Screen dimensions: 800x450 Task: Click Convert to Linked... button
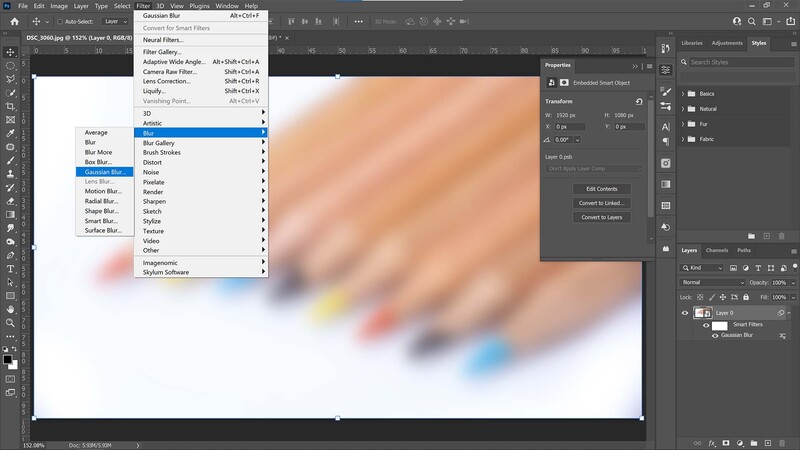602,203
